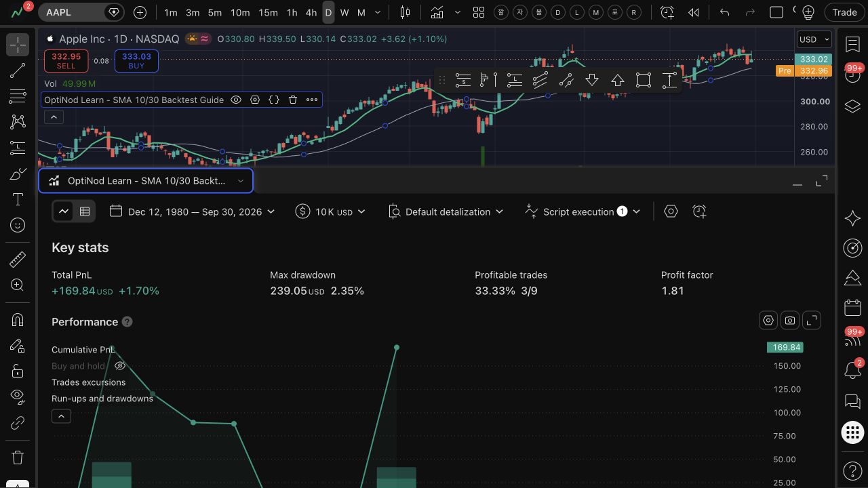Open the emoji and stickers tool
Screen dimensions: 868x488
[x=18, y=225]
